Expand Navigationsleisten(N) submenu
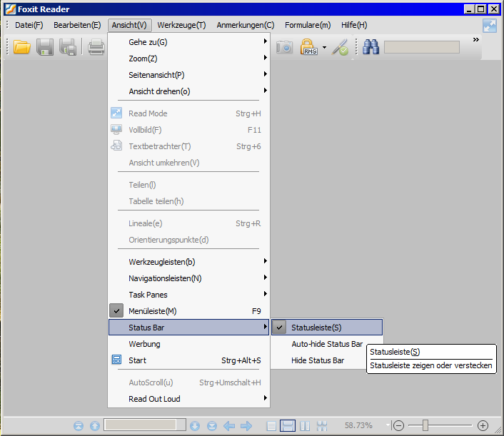 [188, 278]
